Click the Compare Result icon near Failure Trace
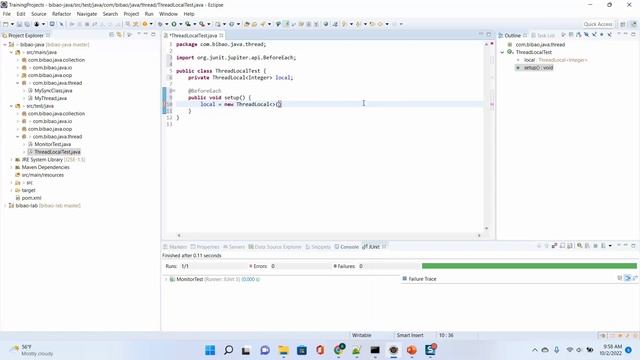640x360 pixels. pyautogui.click(x=635, y=278)
